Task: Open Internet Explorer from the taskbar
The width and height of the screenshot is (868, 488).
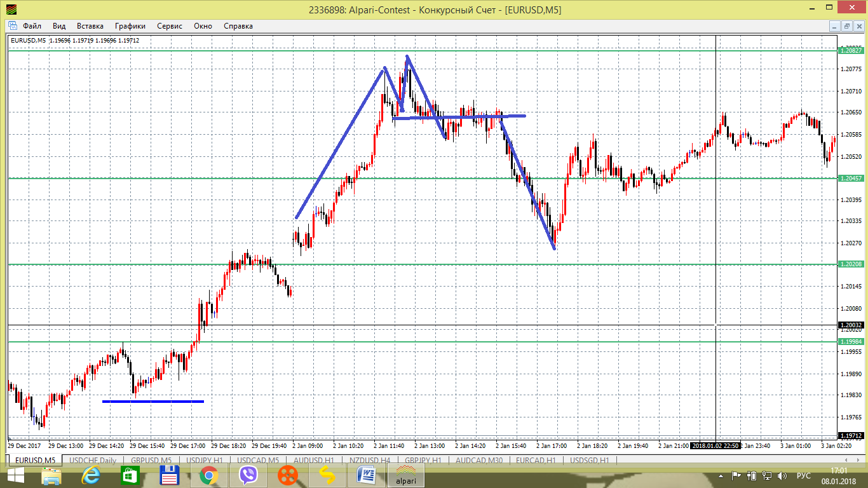Action: (93, 475)
